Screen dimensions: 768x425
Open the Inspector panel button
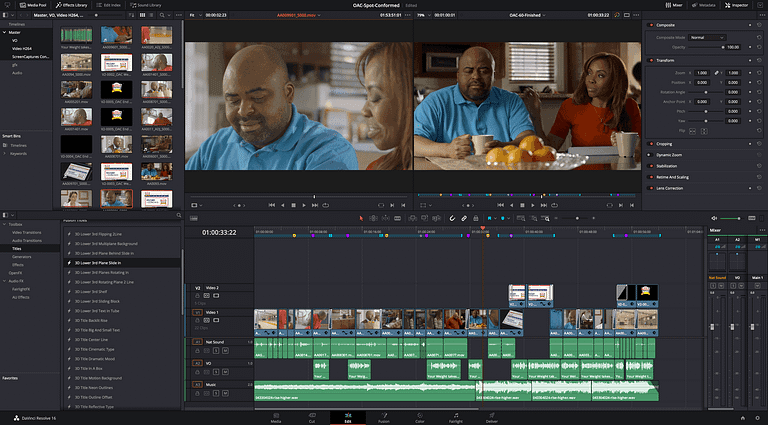pos(737,5)
